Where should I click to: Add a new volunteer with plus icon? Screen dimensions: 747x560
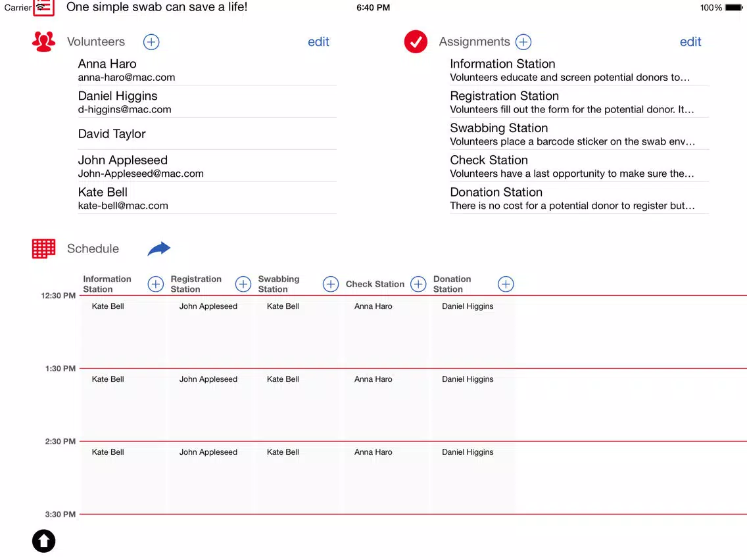point(151,42)
